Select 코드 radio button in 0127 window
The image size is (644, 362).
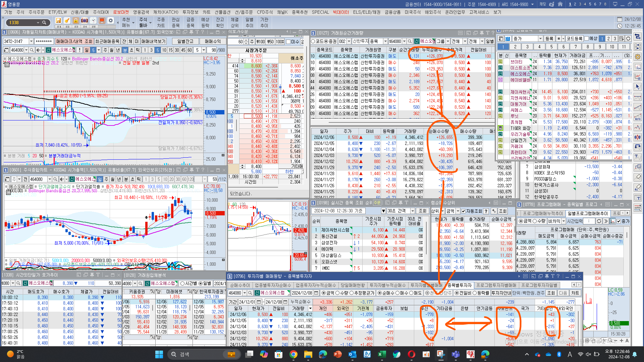click(x=313, y=41)
